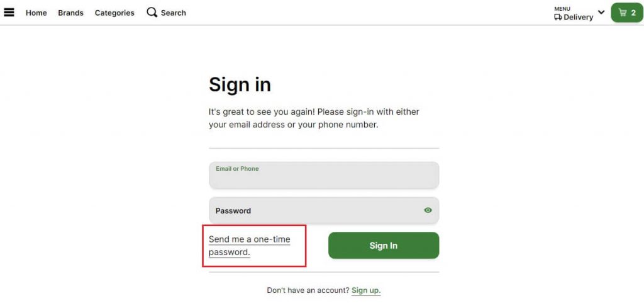Open the hamburger menu icon
The width and height of the screenshot is (644, 303).
pos(9,13)
